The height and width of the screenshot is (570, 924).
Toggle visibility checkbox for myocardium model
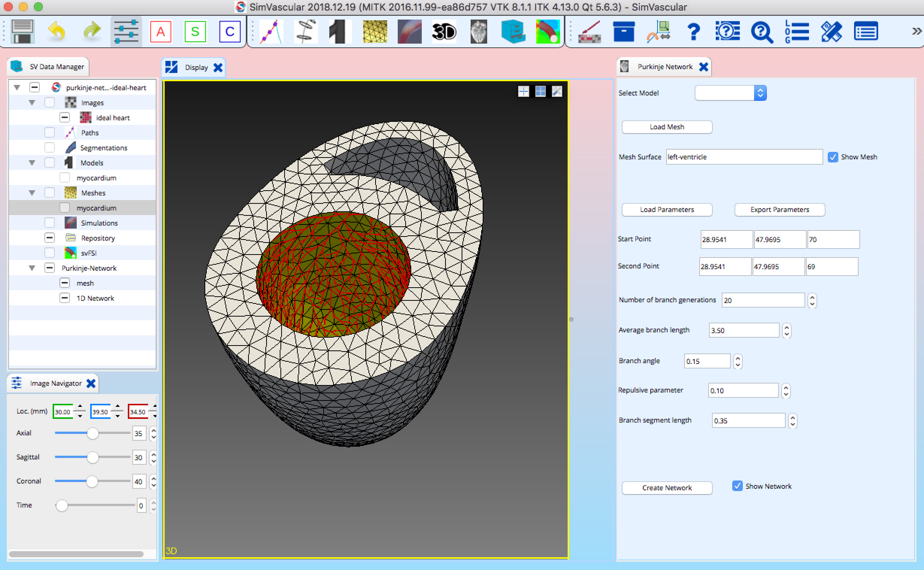(x=64, y=177)
